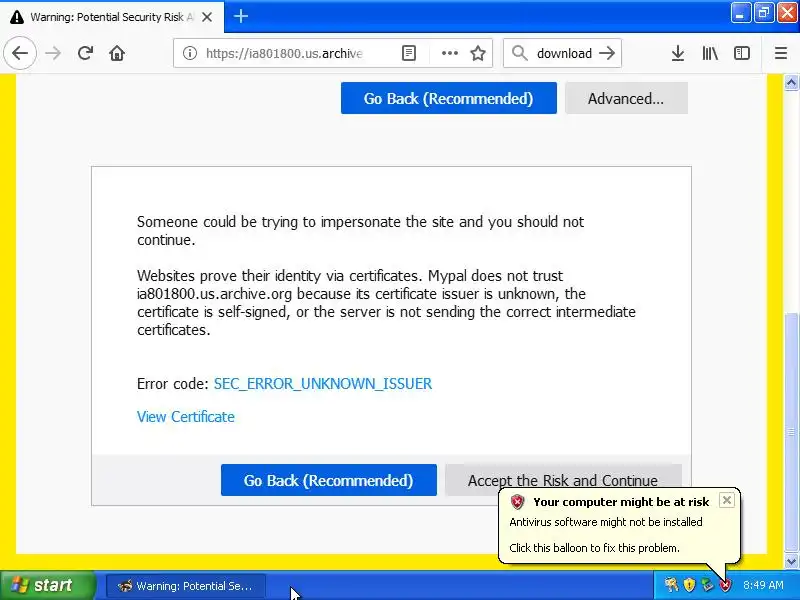Open the View Certificate link
The width and height of the screenshot is (800, 600).
click(186, 417)
